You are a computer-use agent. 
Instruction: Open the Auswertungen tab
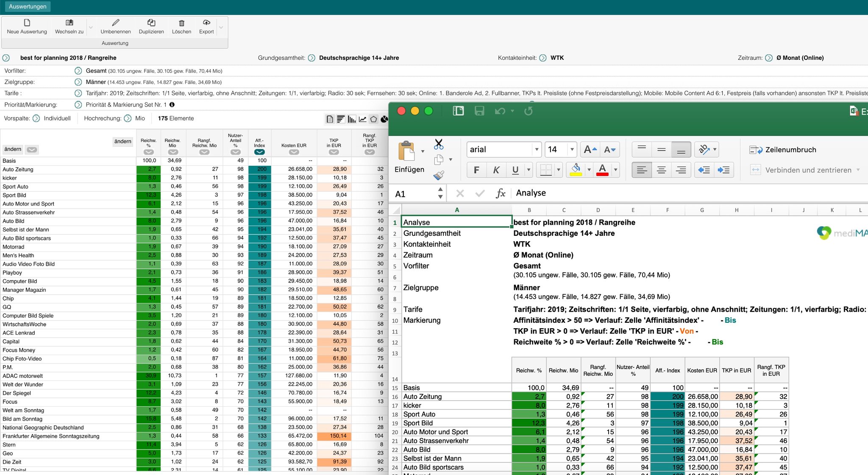28,6
